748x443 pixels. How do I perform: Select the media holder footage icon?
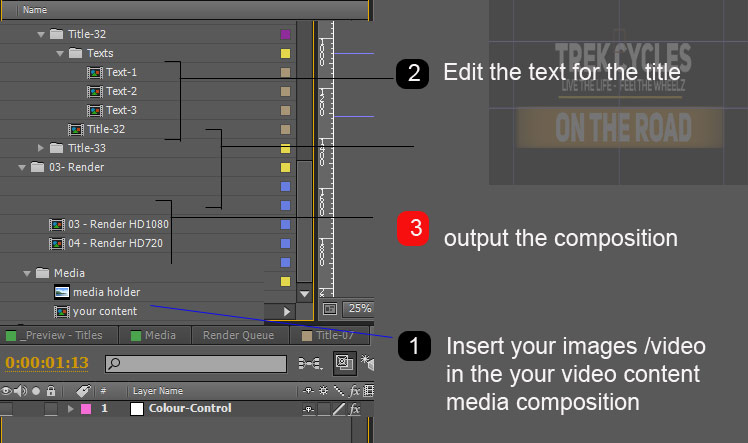click(x=62, y=292)
